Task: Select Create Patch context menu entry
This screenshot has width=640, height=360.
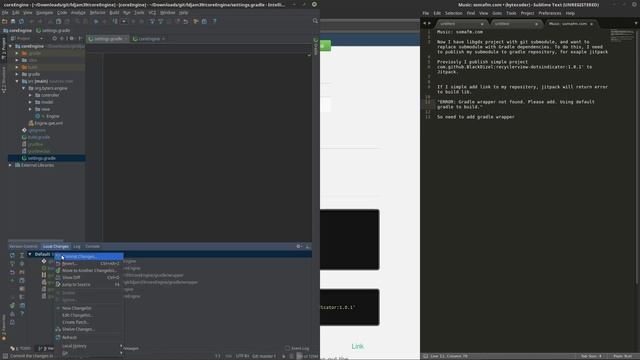Action: coord(89,322)
